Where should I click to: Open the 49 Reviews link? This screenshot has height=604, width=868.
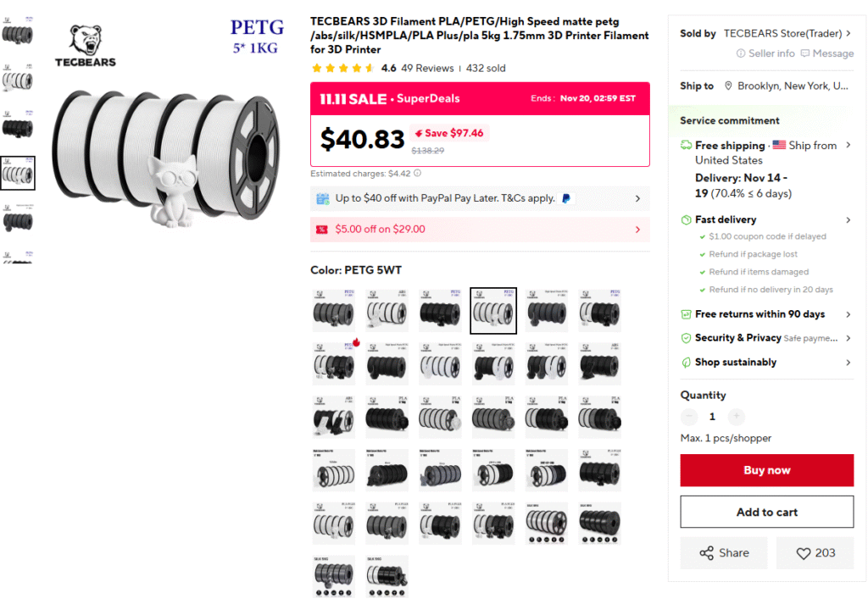(427, 68)
